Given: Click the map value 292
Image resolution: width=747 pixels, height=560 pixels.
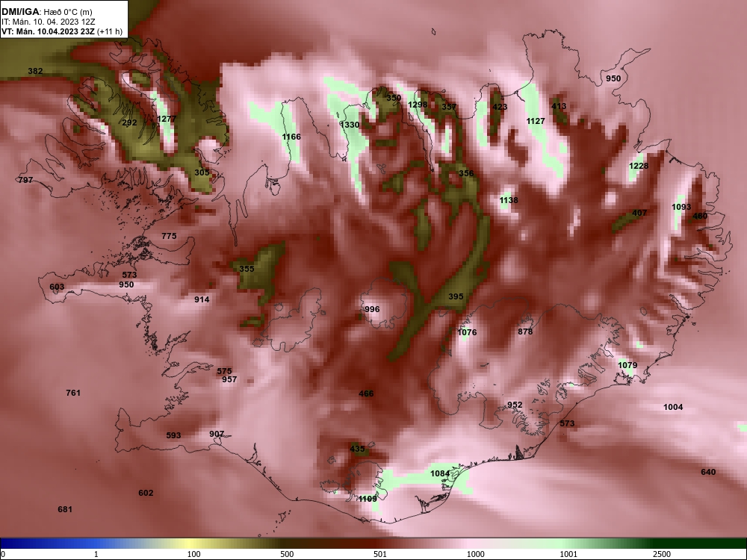Looking at the screenshot, I should click(x=129, y=122).
